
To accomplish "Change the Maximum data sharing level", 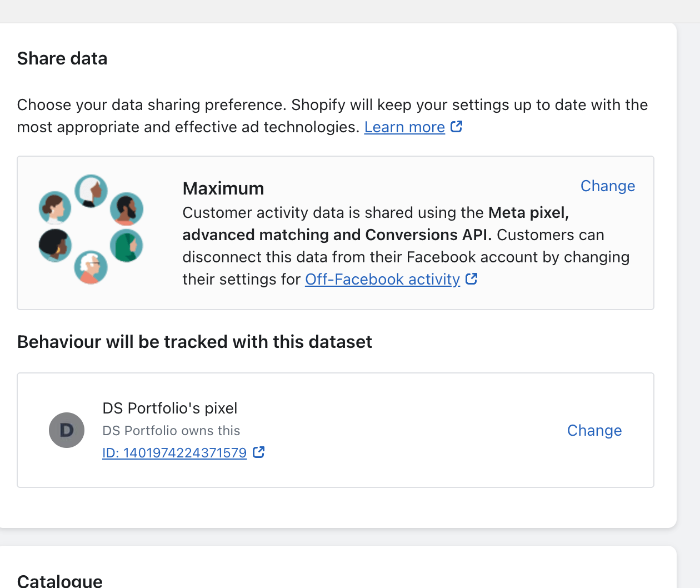I will coord(607,186).
